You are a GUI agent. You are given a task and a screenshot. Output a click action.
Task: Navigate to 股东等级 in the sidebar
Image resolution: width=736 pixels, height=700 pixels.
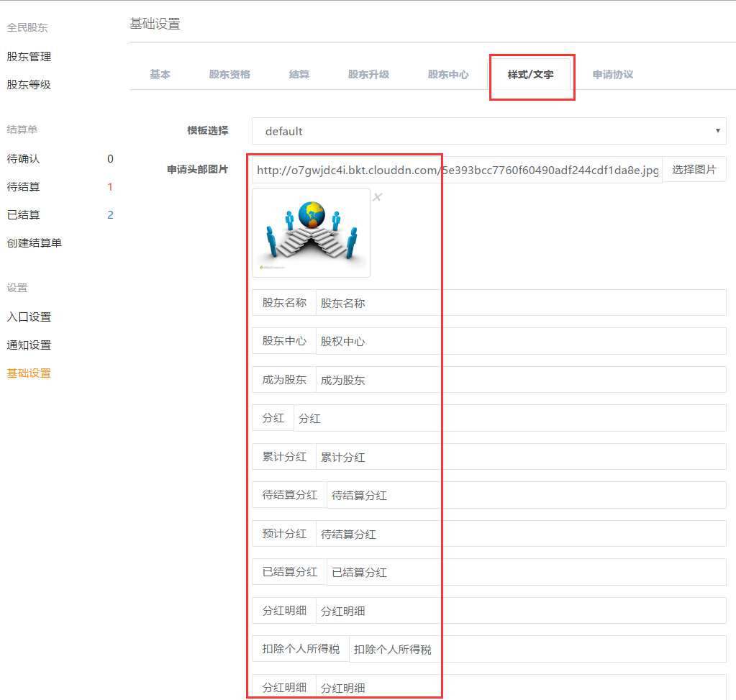[x=29, y=85]
